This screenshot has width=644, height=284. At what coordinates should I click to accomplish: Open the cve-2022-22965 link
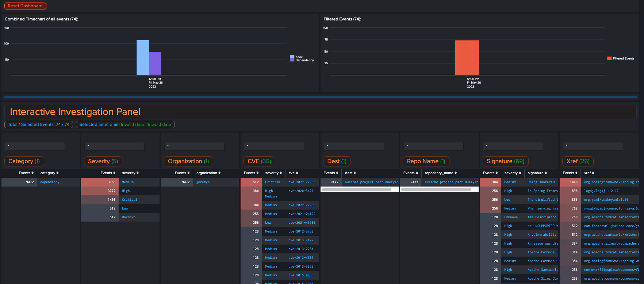(302, 182)
